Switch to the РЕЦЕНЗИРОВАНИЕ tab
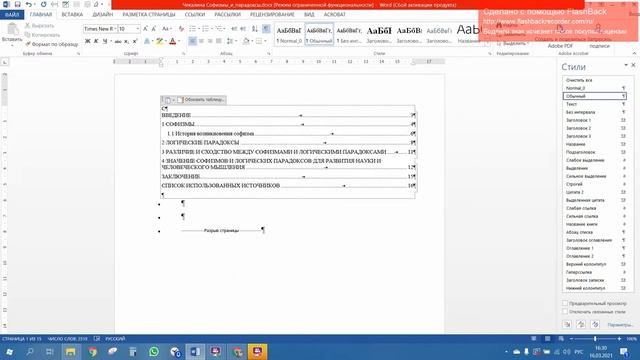The image size is (640, 360). (x=272, y=14)
